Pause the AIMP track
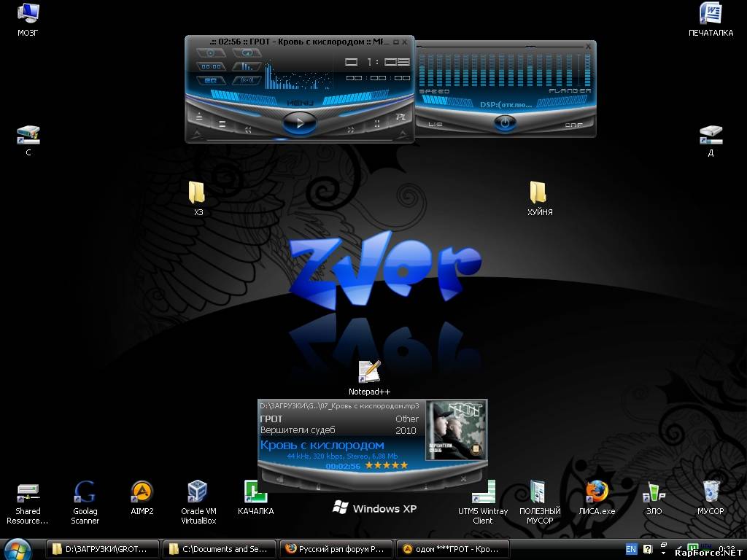This screenshot has height=560, width=747. pyautogui.click(x=377, y=124)
